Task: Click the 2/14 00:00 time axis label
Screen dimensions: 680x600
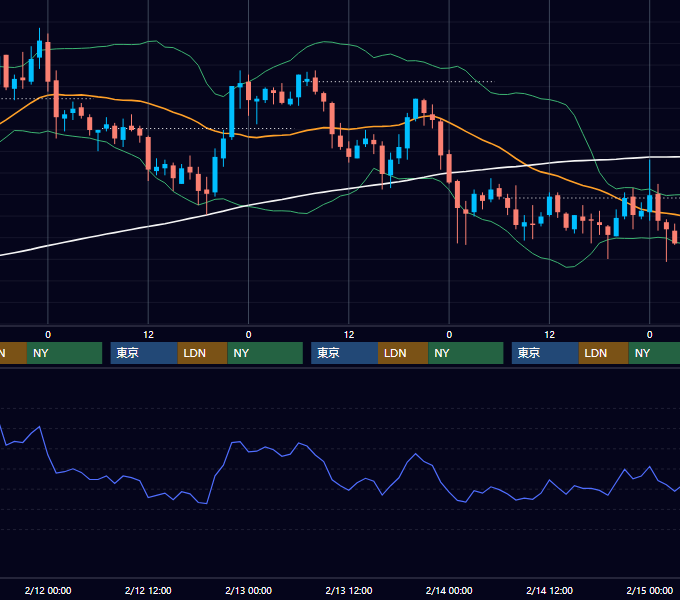Action: 449,590
